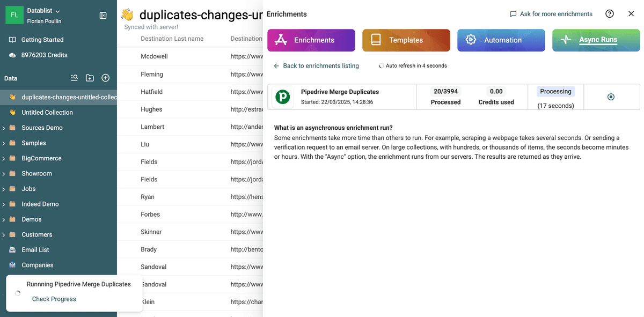Image resolution: width=644 pixels, height=317 pixels.
Task: Add new collection with plus icon
Action: [106, 78]
